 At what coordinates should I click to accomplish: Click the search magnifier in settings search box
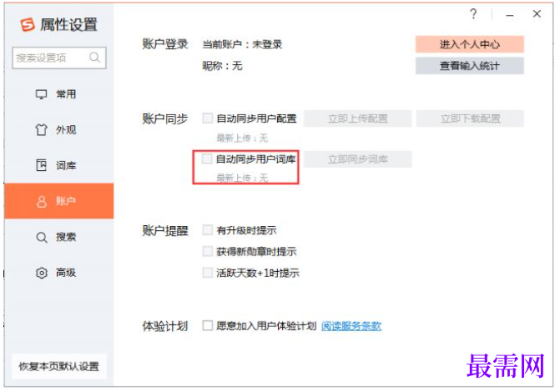94,57
